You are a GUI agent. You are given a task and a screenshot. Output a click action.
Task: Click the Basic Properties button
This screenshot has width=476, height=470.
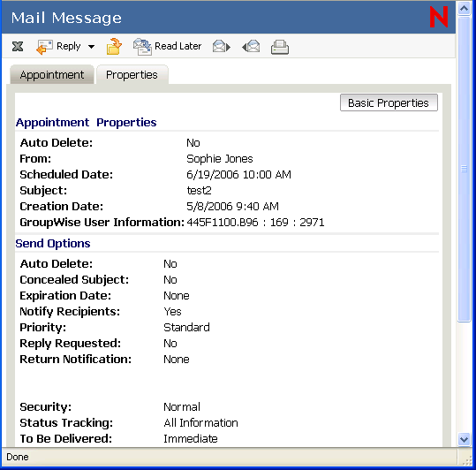389,103
